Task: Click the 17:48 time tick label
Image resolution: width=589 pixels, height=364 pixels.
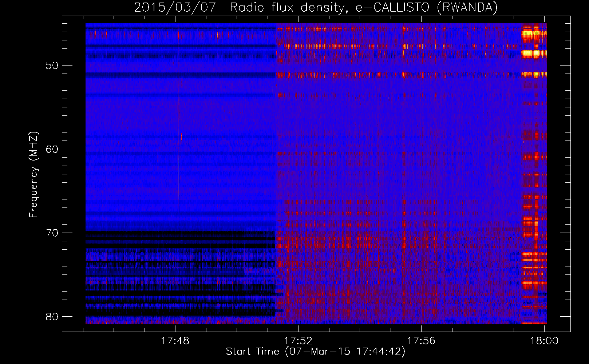Action: click(x=175, y=341)
